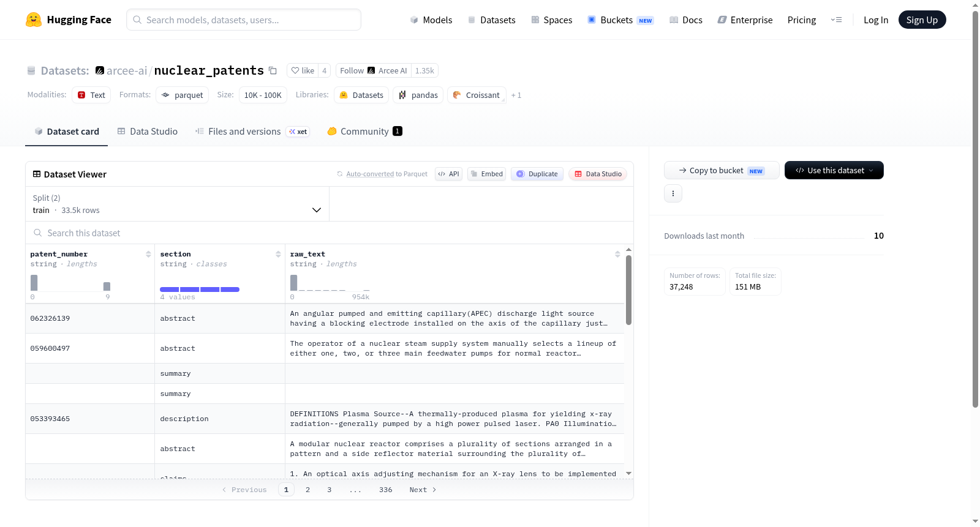Copy dataset name with the copy icon

pos(273,70)
